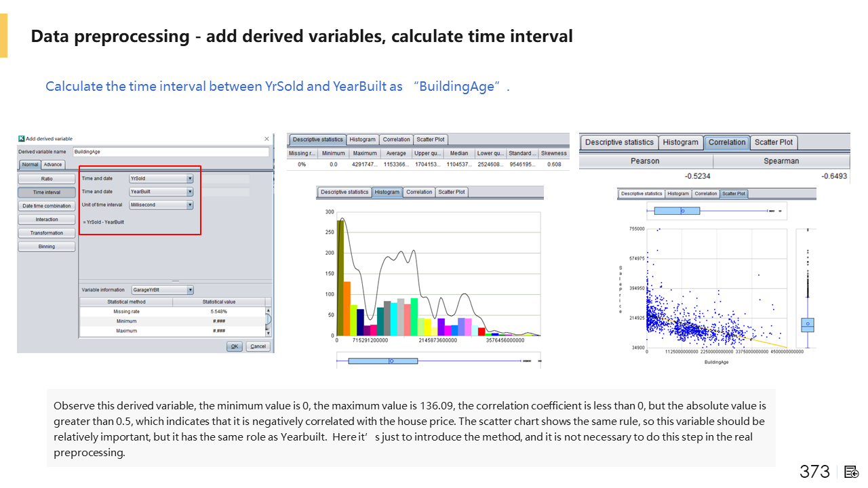Select the Normal tab in dialog
The height and width of the screenshot is (488, 868).
(x=30, y=165)
